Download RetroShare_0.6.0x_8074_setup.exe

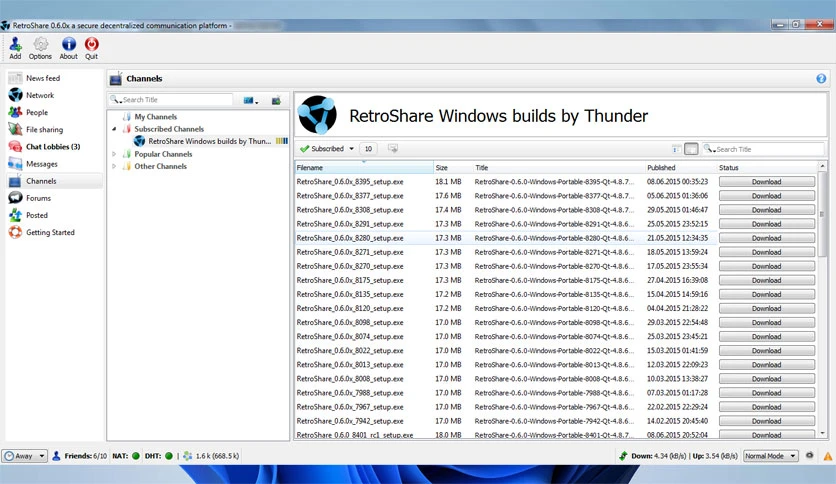tap(767, 337)
